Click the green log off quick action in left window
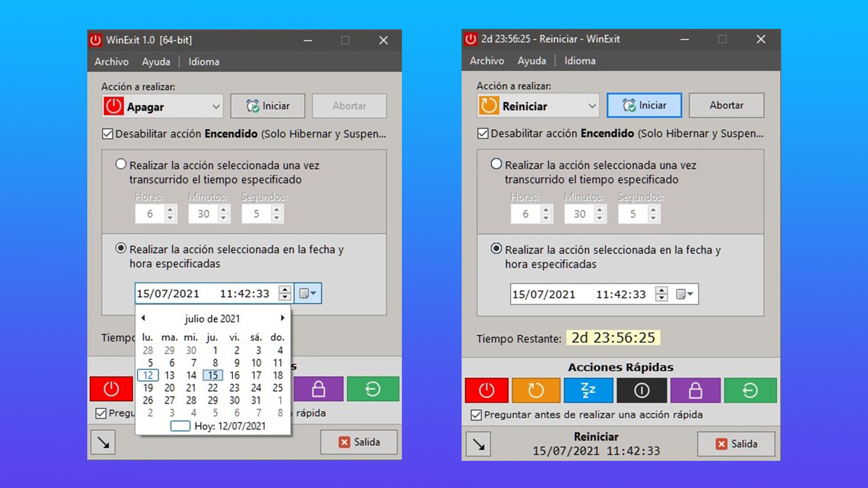This screenshot has height=488, width=868. (x=373, y=389)
